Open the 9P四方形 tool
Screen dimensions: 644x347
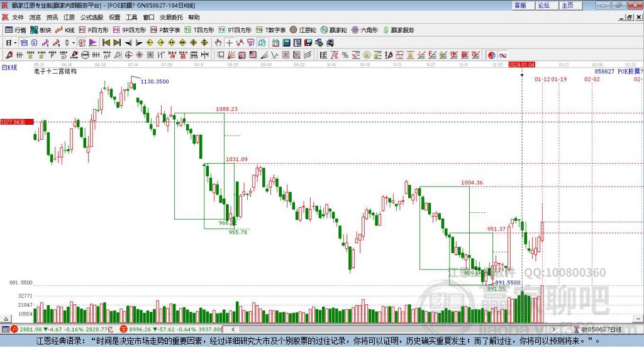coord(130,30)
